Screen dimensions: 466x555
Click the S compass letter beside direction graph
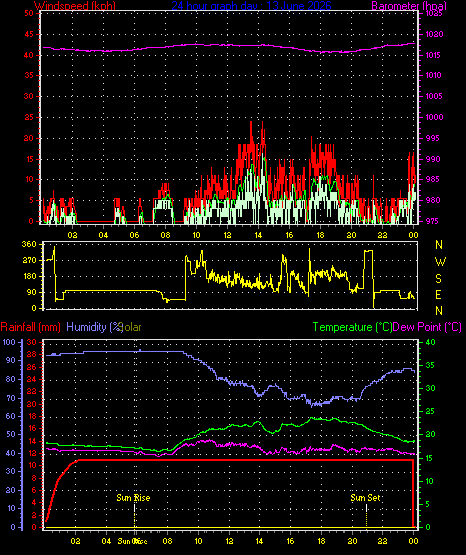point(438,279)
